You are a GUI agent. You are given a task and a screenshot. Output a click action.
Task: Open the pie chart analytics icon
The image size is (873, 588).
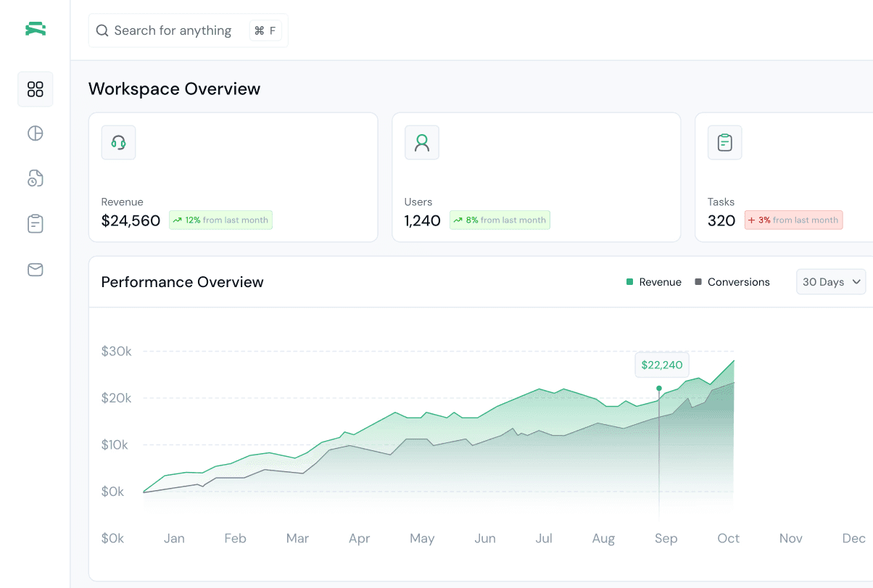click(x=36, y=133)
